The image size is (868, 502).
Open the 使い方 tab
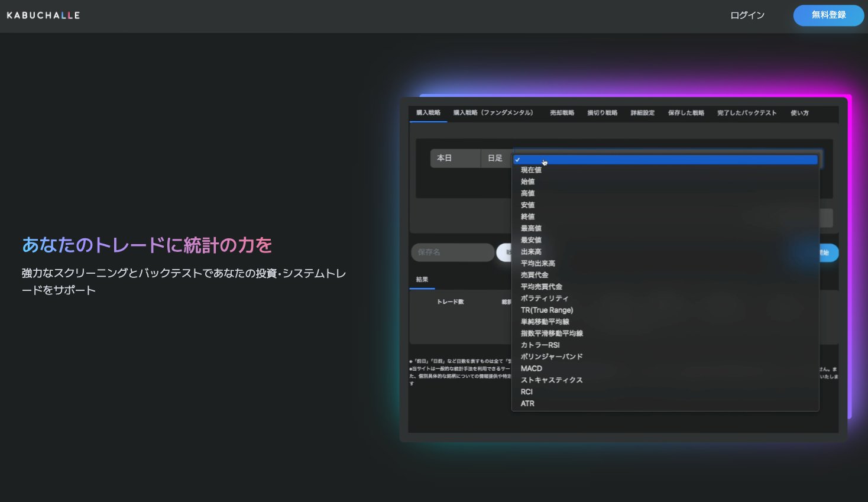click(x=799, y=113)
